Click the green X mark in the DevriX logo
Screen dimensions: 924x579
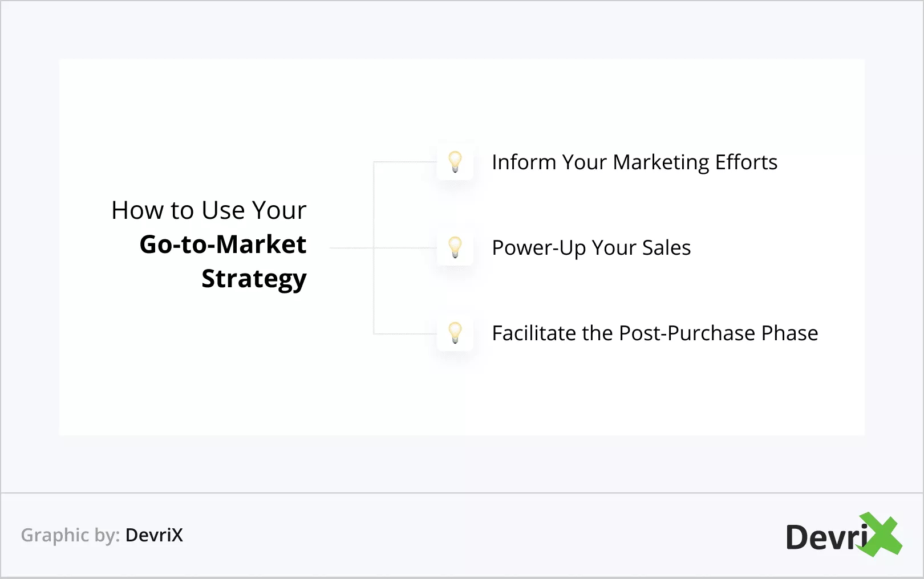click(x=881, y=535)
